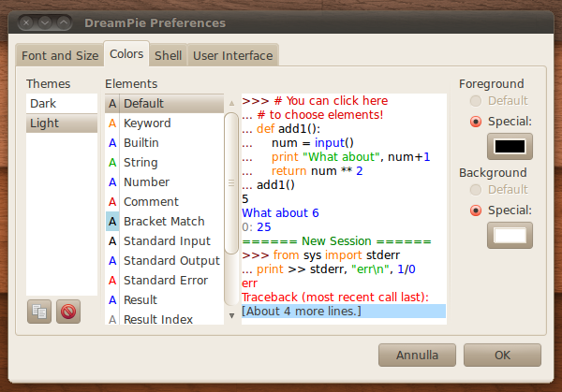Choose the Special background radio option
This screenshot has height=392, width=562.
pyautogui.click(x=476, y=209)
